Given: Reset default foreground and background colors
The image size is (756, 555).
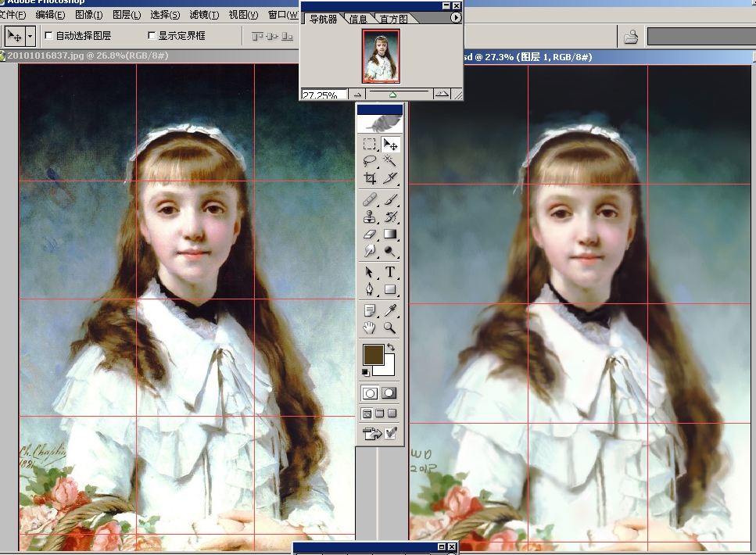Looking at the screenshot, I should point(365,372).
